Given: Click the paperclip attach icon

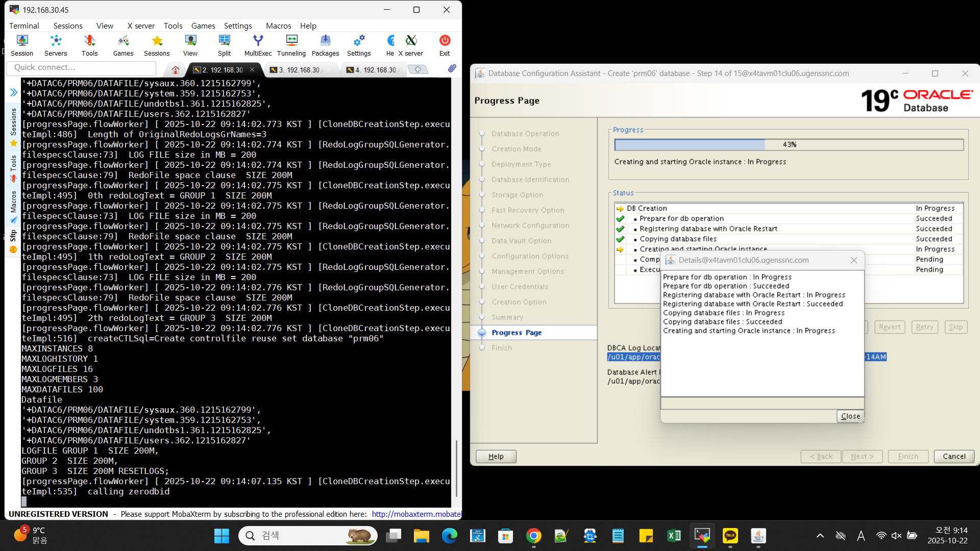Looking at the screenshot, I should [x=452, y=68].
